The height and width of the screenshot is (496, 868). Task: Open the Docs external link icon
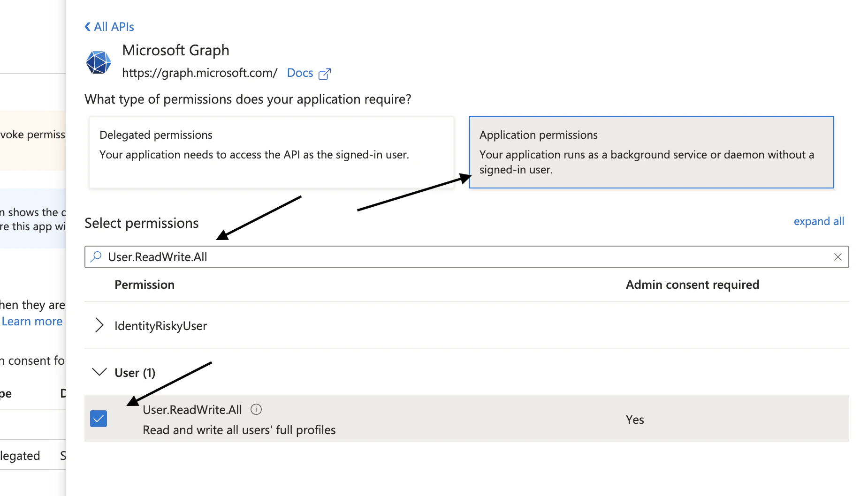(325, 74)
